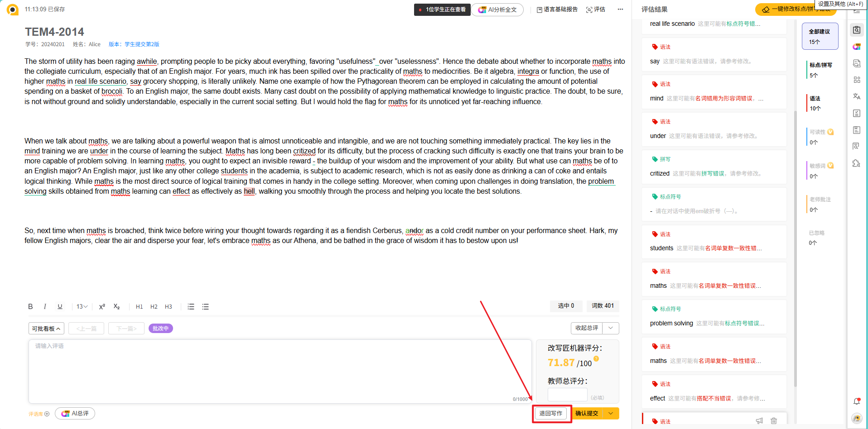The height and width of the screenshot is (429, 868).
Task: Insert a bulleted list
Action: 205,307
